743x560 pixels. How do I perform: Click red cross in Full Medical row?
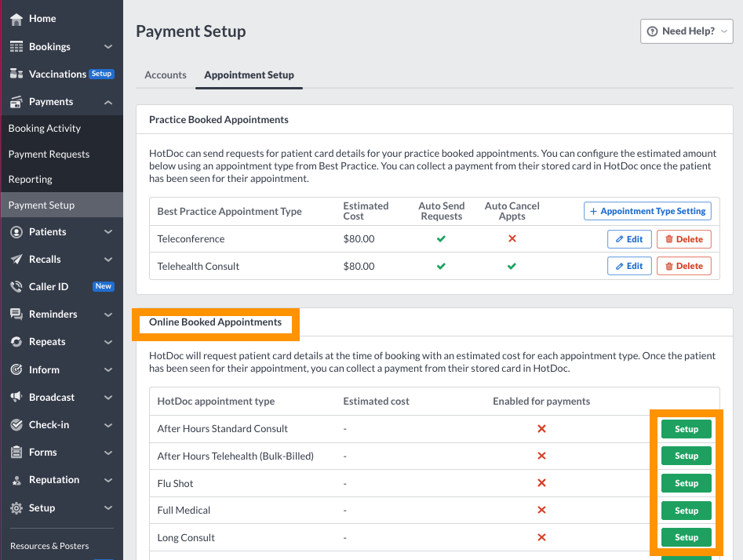[541, 510]
